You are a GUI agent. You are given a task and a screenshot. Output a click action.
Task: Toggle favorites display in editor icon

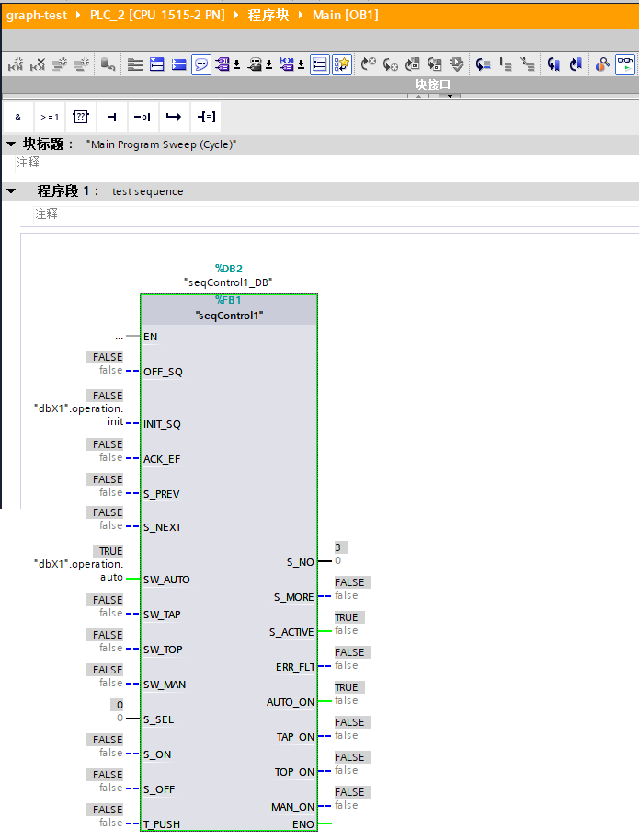pyautogui.click(x=342, y=64)
